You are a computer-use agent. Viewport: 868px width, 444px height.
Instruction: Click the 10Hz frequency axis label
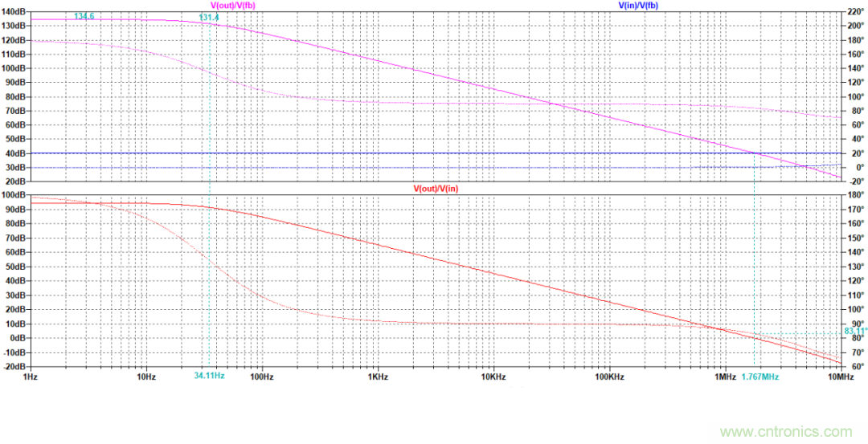(145, 376)
